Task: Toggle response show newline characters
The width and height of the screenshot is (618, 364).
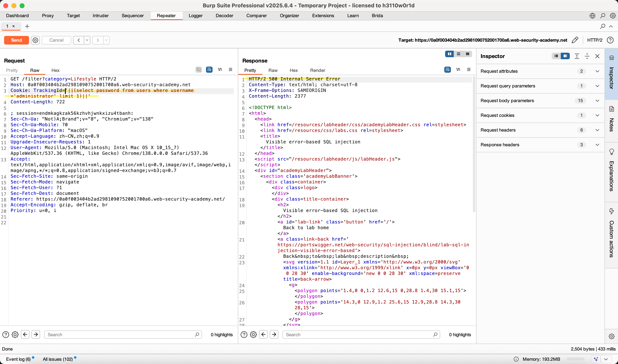Action: pos(458,69)
